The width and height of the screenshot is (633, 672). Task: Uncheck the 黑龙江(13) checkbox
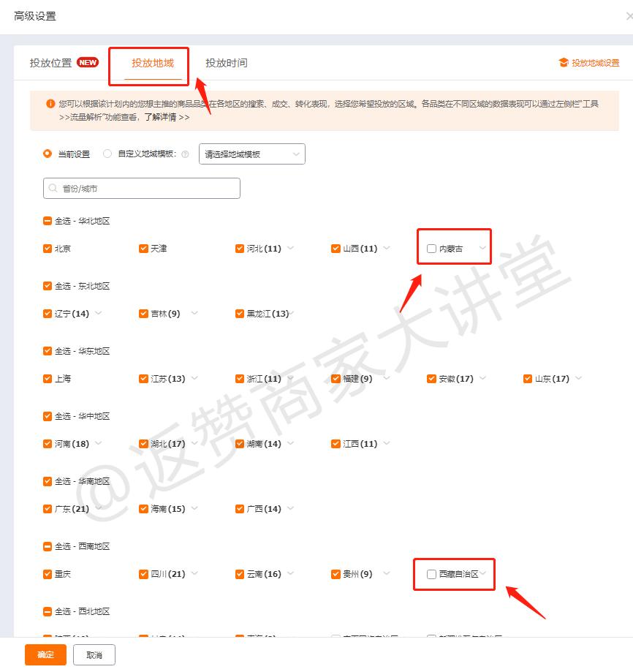point(240,314)
